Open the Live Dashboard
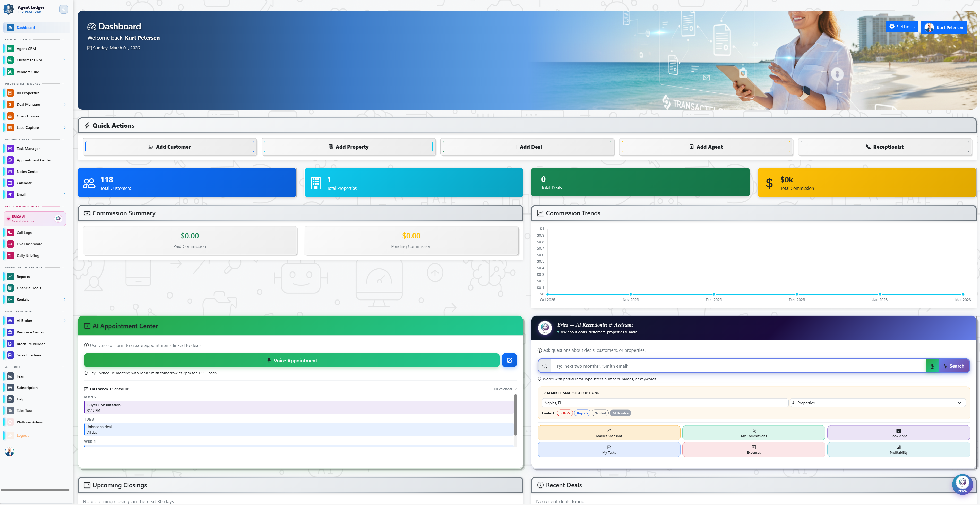Viewport: 980px width, 505px height. [29, 244]
